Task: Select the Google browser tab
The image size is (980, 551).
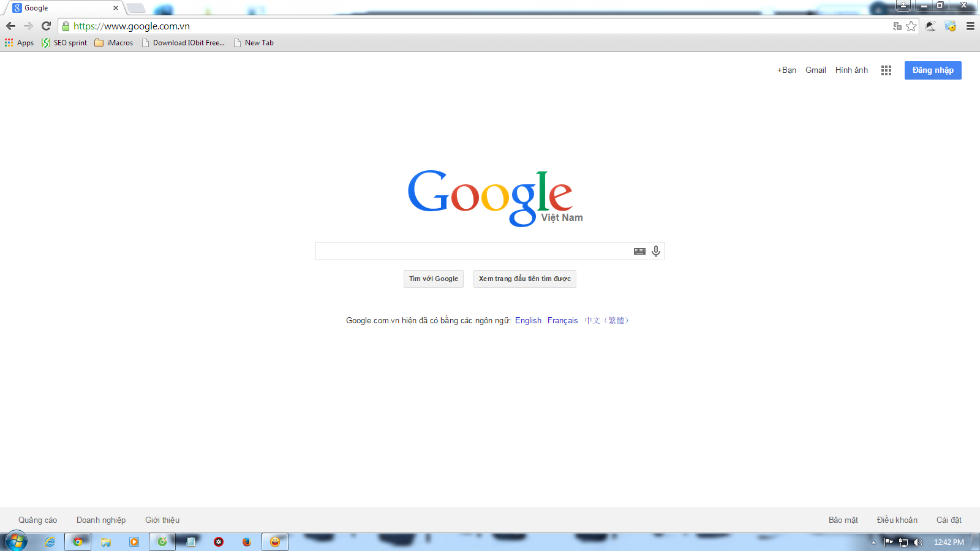Action: [x=64, y=8]
